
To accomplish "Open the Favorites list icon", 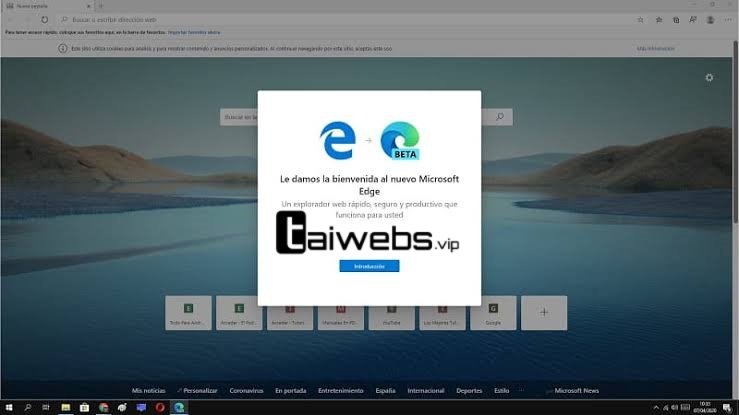I will pyautogui.click(x=659, y=20).
